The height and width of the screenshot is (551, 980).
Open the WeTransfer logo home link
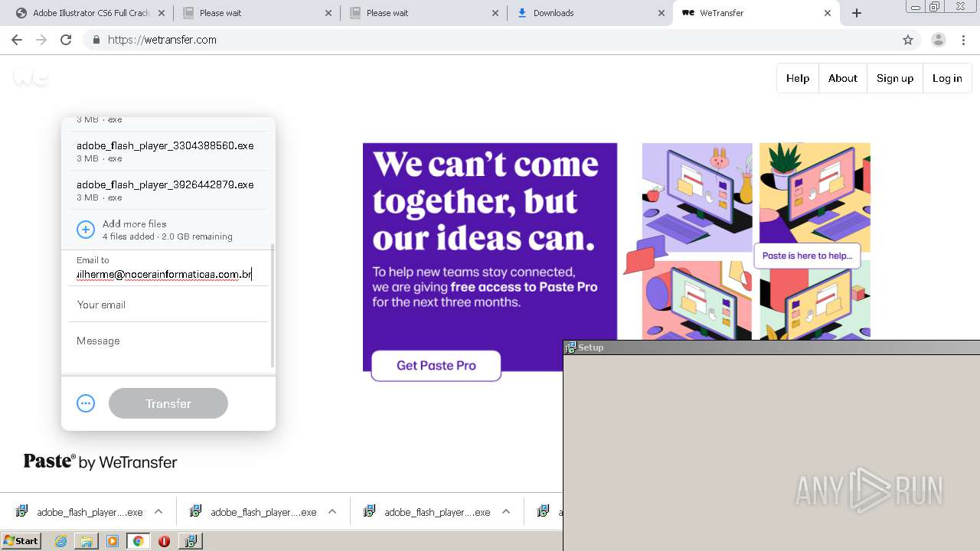point(31,77)
